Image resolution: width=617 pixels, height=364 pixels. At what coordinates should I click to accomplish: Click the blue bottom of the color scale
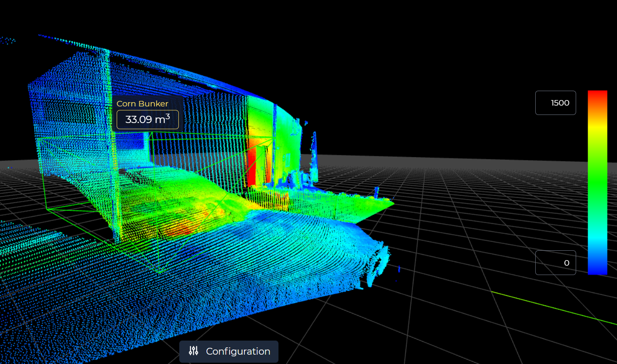click(597, 270)
